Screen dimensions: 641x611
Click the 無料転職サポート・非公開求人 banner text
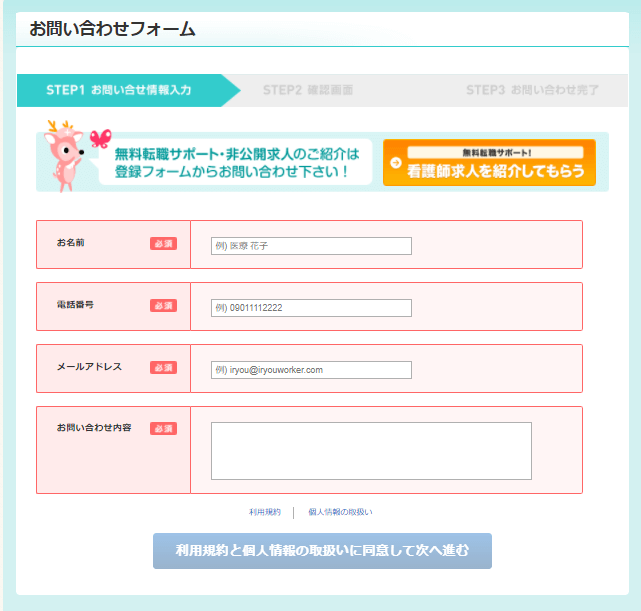pyautogui.click(x=237, y=163)
